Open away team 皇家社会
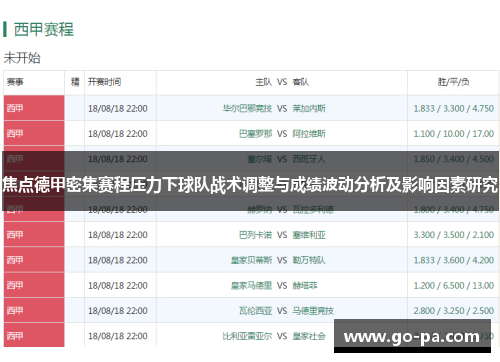Screen dimensions: 500x362 click(x=309, y=336)
